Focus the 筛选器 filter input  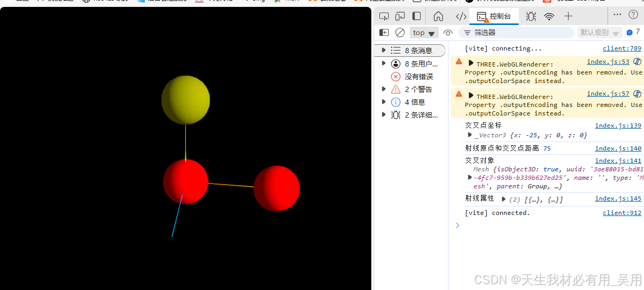[516, 32]
